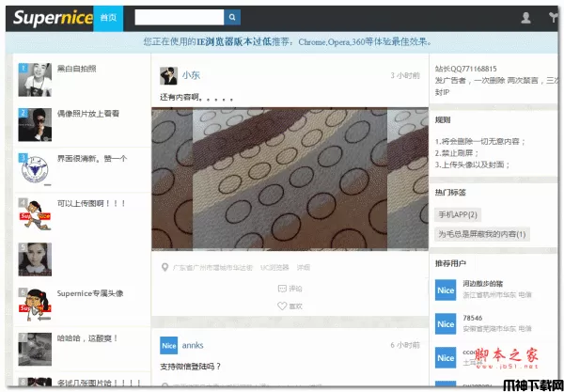The width and height of the screenshot is (564, 392).
Task: Open ranked post 黑白自拍照
Action: point(76,70)
